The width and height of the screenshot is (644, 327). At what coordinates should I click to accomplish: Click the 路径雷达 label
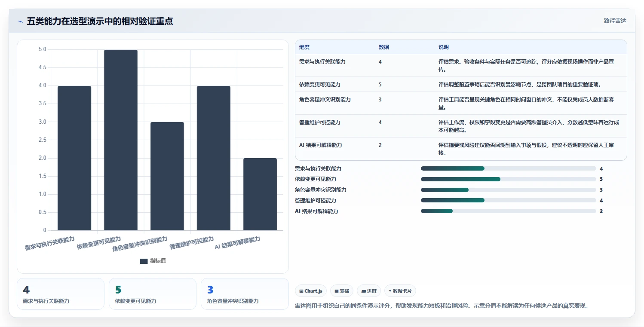[x=615, y=21]
